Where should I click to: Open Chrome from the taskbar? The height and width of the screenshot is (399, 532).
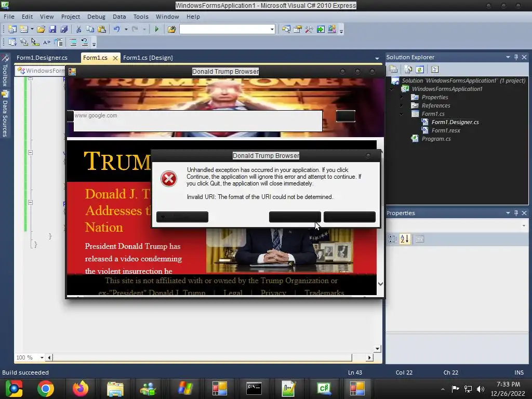pos(46,389)
